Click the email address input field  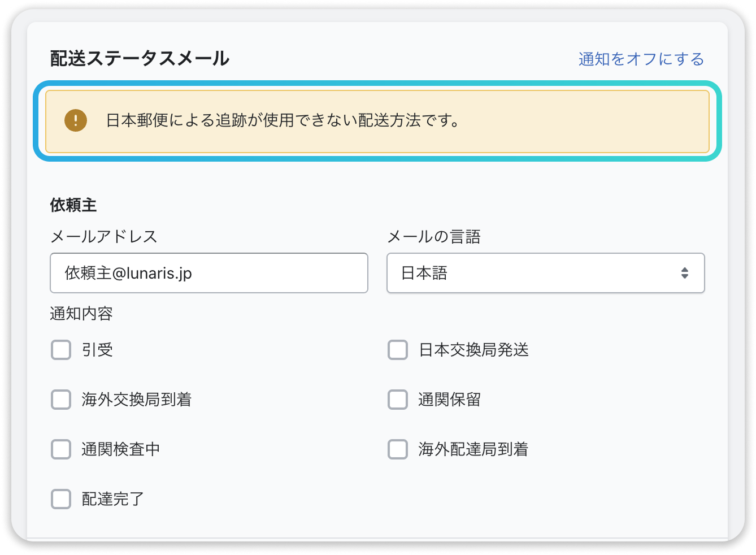point(209,273)
